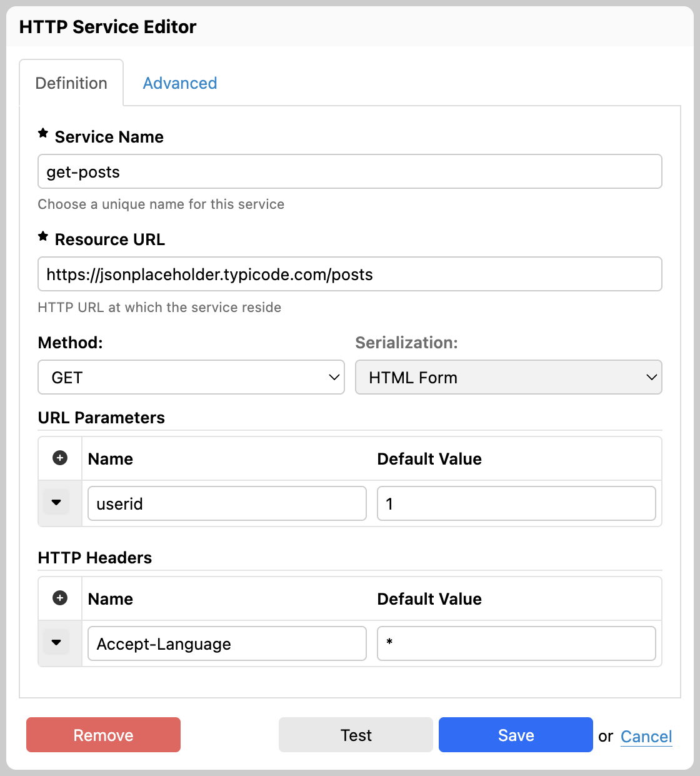Open the Accept-Language header row options caret

[56, 643]
